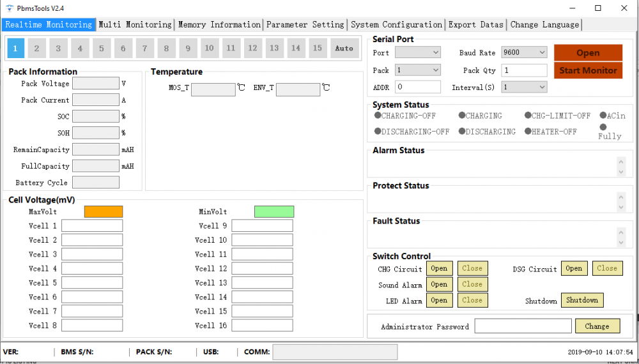This screenshot has width=639, height=364.
Task: Open the Interval(S) dropdown
Action: pos(524,87)
